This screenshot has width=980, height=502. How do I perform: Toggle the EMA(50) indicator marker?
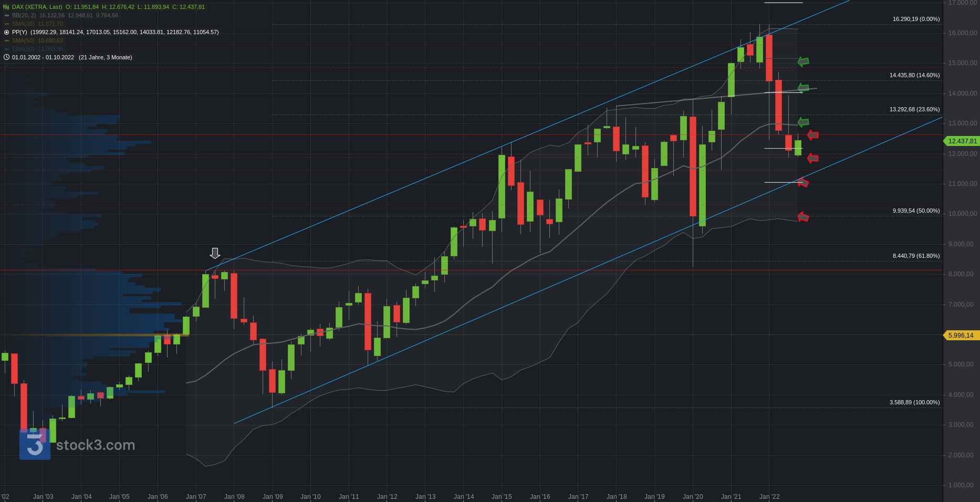7,49
